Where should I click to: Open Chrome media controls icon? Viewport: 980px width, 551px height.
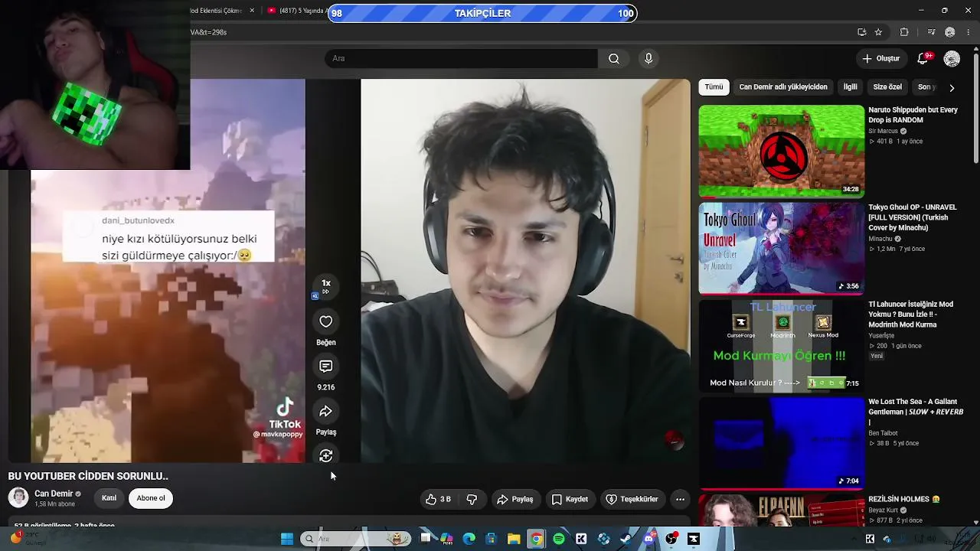click(x=931, y=32)
